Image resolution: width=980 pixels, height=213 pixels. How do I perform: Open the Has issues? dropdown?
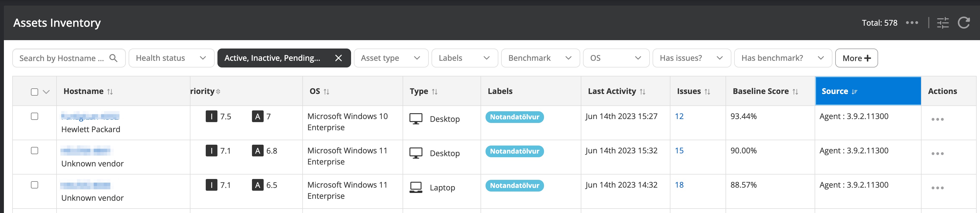pos(691,58)
